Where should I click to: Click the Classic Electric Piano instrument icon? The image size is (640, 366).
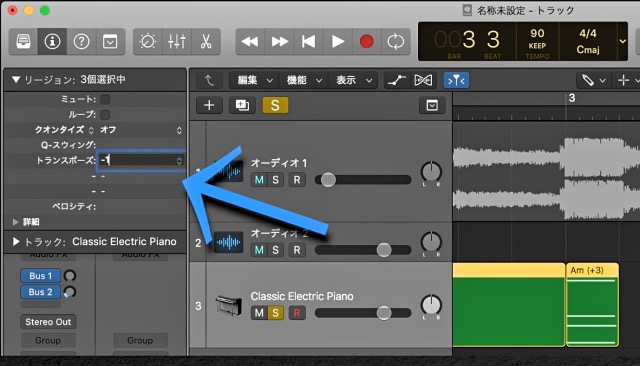coord(229,305)
